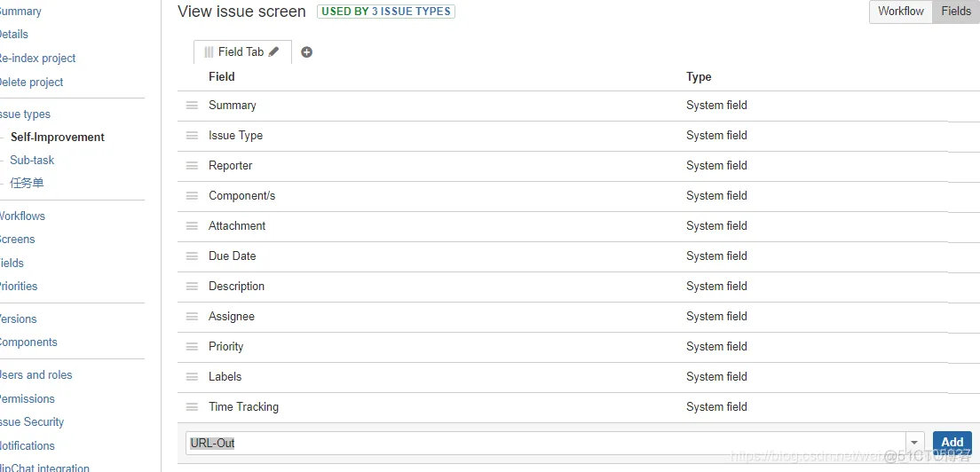The height and width of the screenshot is (472, 980).
Task: Click the drag handle icon for Component/s row
Action: coord(192,195)
